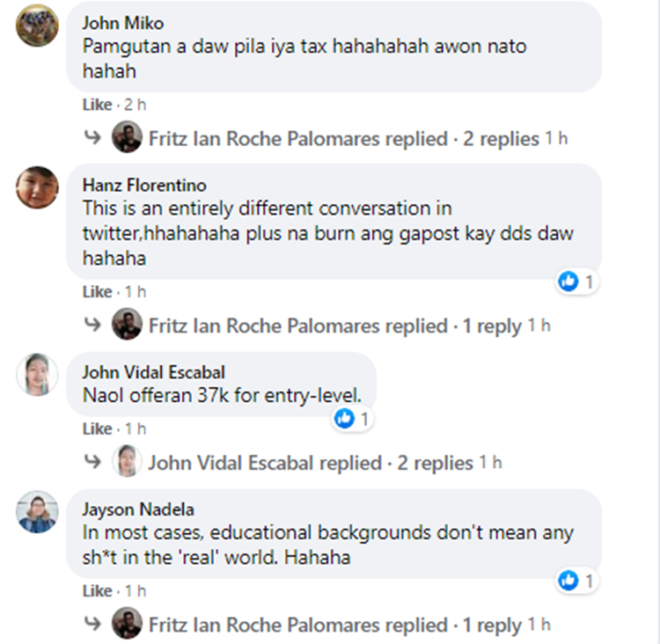Expand 1 reply under Hanz Florentino's comment
The width and height of the screenshot is (660, 644).
click(x=492, y=326)
